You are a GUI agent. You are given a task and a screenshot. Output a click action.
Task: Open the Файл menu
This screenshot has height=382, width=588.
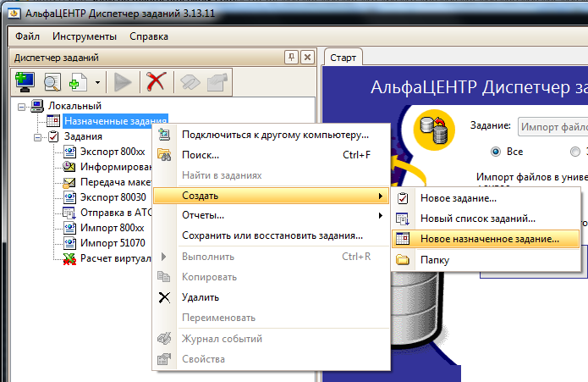click(27, 36)
